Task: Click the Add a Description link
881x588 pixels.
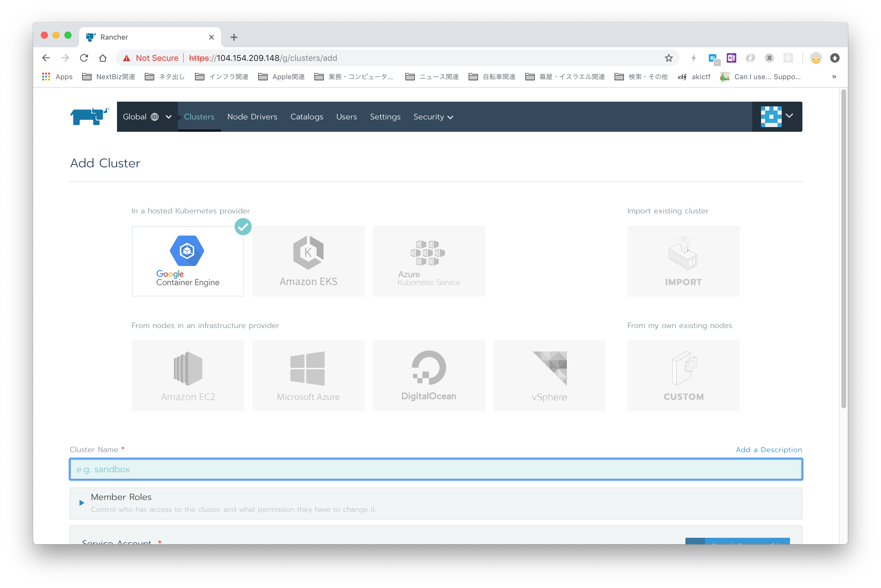Action: coord(768,449)
